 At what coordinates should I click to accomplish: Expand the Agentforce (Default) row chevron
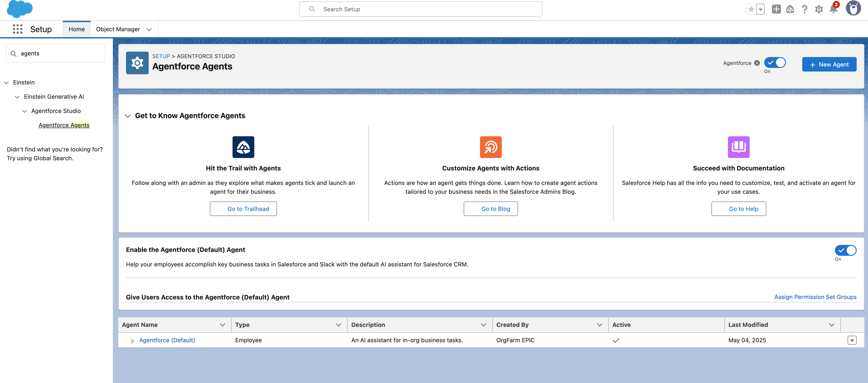click(132, 341)
